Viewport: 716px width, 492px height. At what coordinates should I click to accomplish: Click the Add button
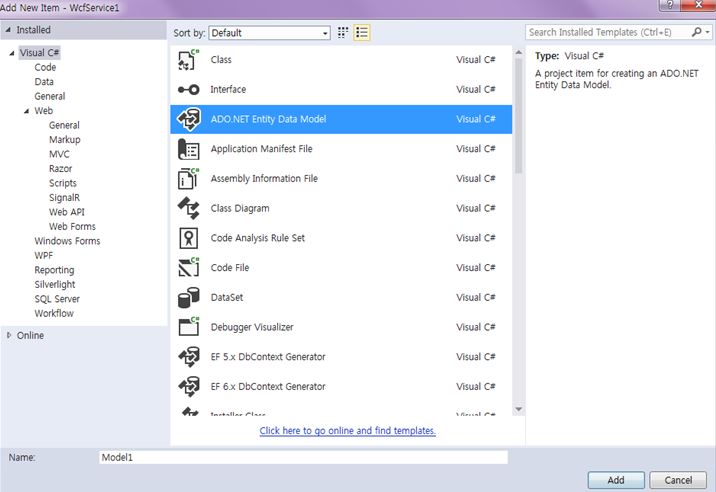(x=616, y=480)
